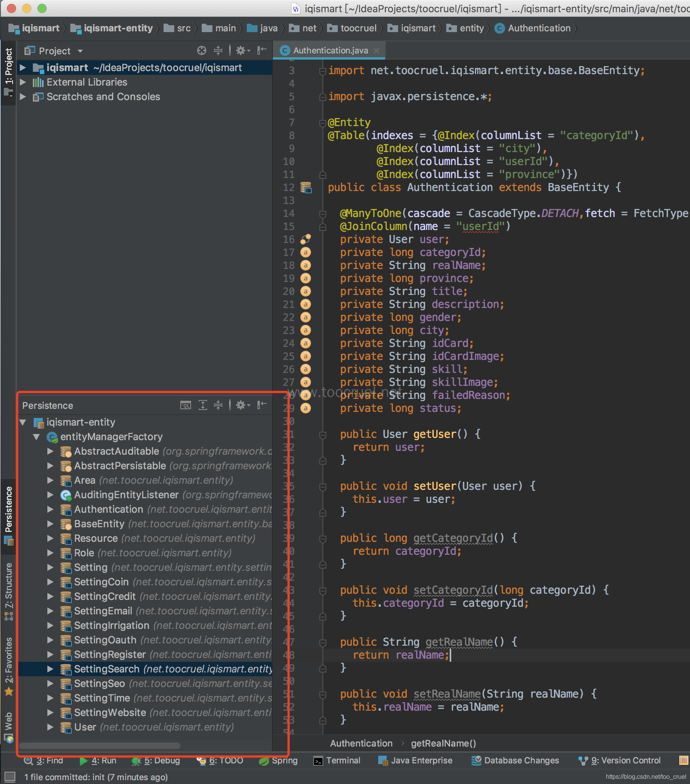Click the collapse all icon in Persistence panel
Viewport: 690px width, 784px height.
pos(218,405)
